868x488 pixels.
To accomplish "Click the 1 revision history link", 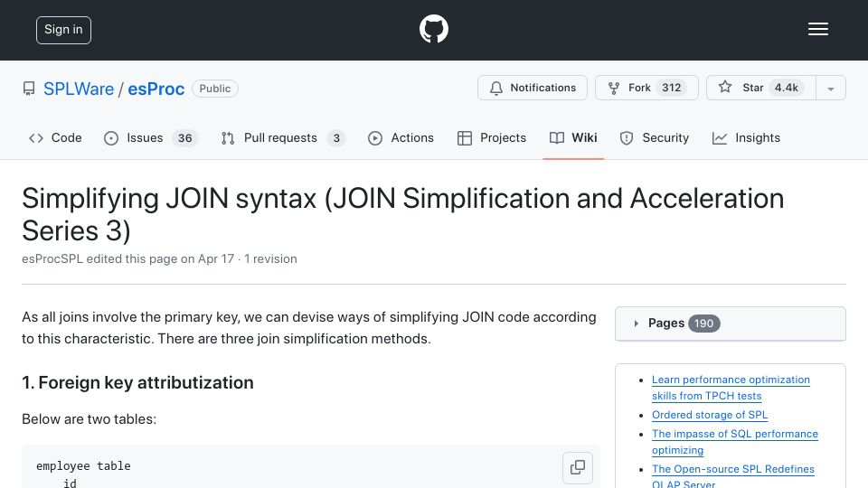I will [270, 259].
